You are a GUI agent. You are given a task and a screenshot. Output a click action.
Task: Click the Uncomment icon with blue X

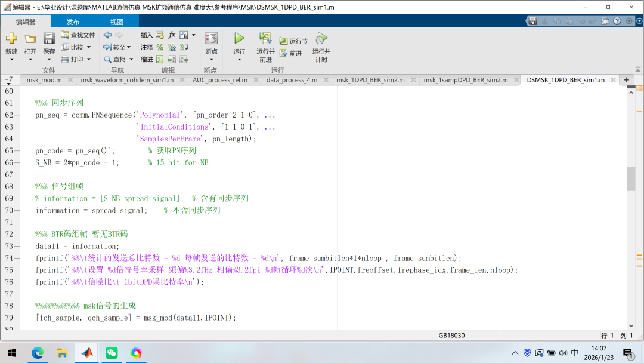(172, 47)
